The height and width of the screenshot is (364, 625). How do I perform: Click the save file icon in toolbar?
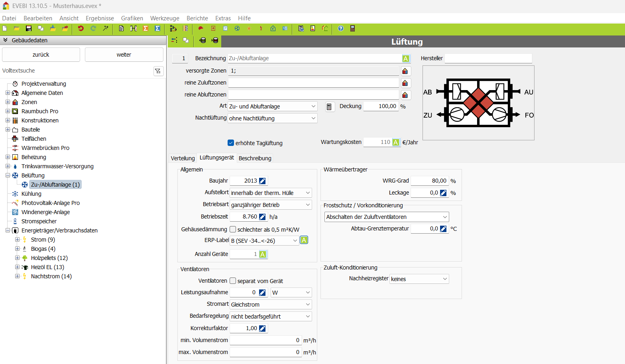click(29, 28)
